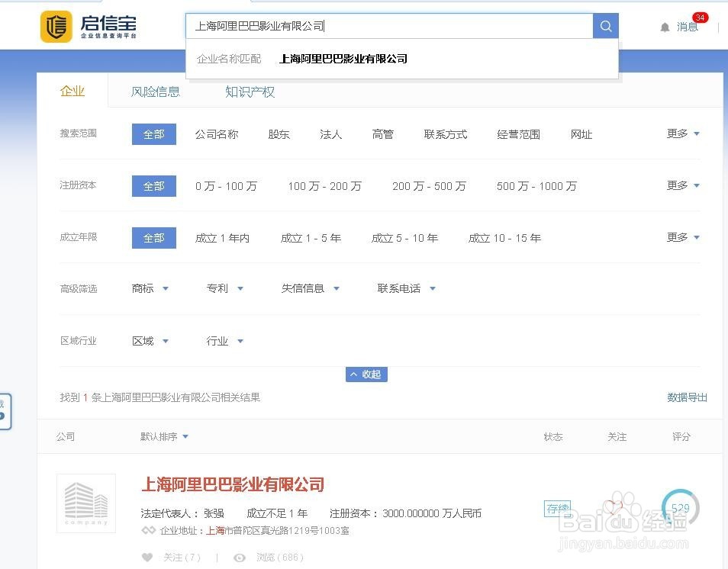The height and width of the screenshot is (569, 728).
Task: Expand the 商标 dropdown
Action: 150,288
